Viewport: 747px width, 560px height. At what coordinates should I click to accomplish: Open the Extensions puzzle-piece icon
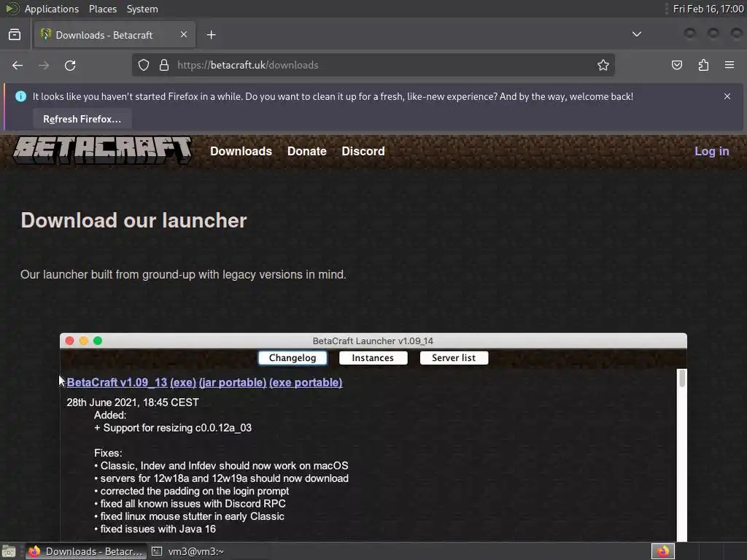703,65
